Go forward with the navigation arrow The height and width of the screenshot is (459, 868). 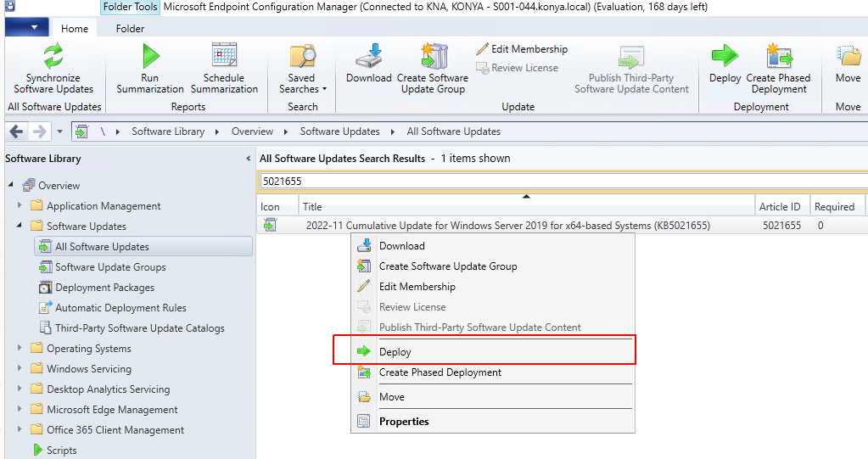pyautogui.click(x=39, y=132)
